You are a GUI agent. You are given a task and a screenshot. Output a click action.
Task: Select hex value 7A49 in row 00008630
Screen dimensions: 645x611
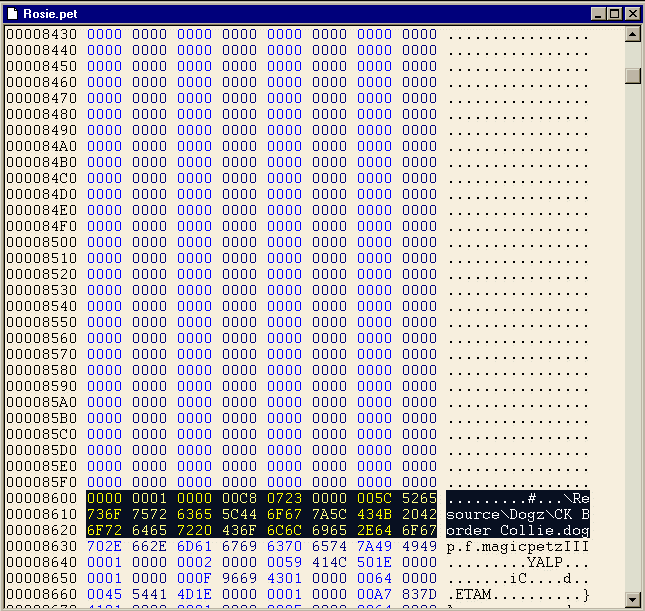point(374,546)
